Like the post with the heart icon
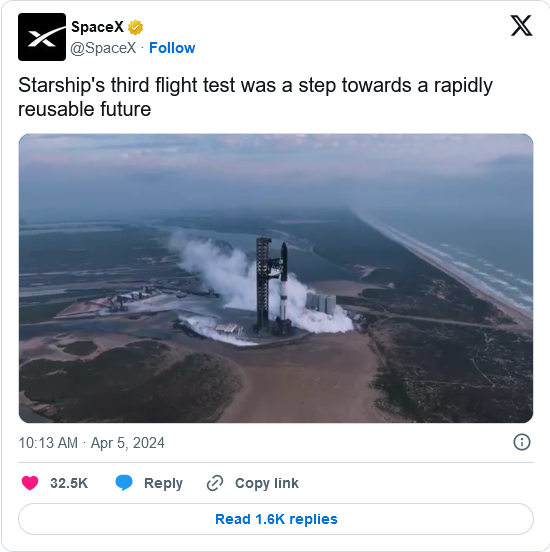 pyautogui.click(x=30, y=483)
